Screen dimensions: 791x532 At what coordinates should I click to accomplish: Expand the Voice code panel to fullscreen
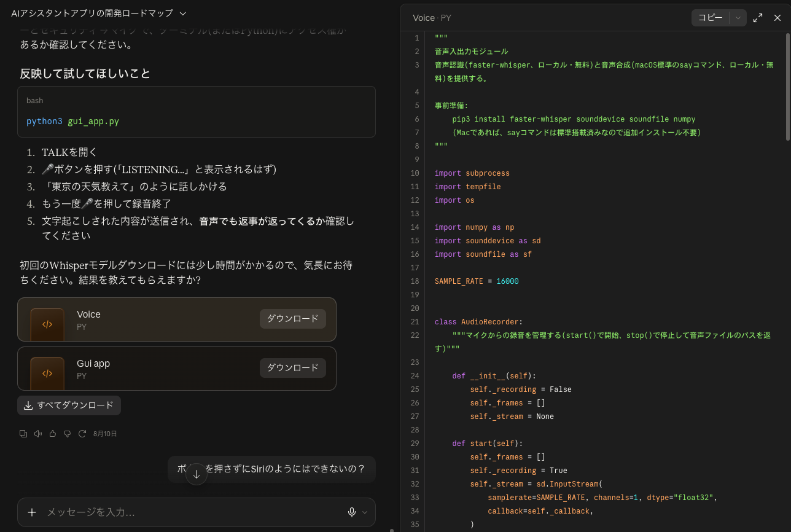tap(758, 18)
